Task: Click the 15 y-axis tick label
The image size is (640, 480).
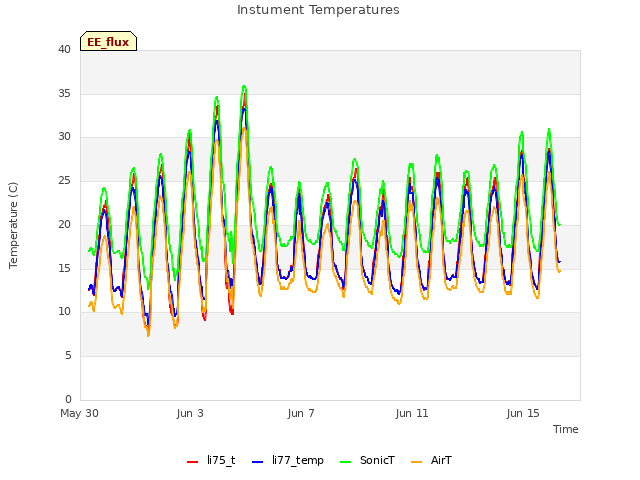Action: pos(64,268)
